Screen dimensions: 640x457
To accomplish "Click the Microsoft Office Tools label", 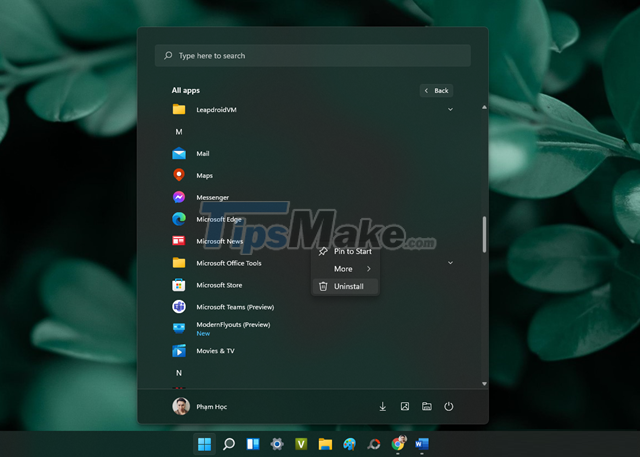I will 229,263.
